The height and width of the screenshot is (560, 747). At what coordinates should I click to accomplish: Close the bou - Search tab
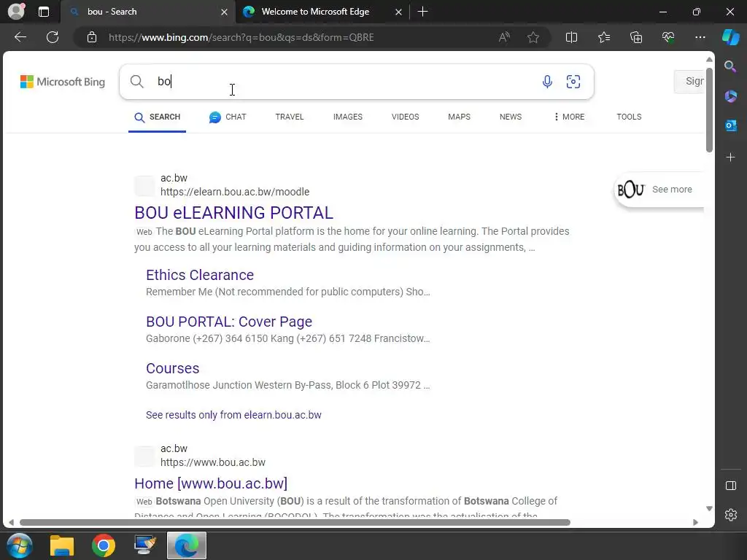224,12
